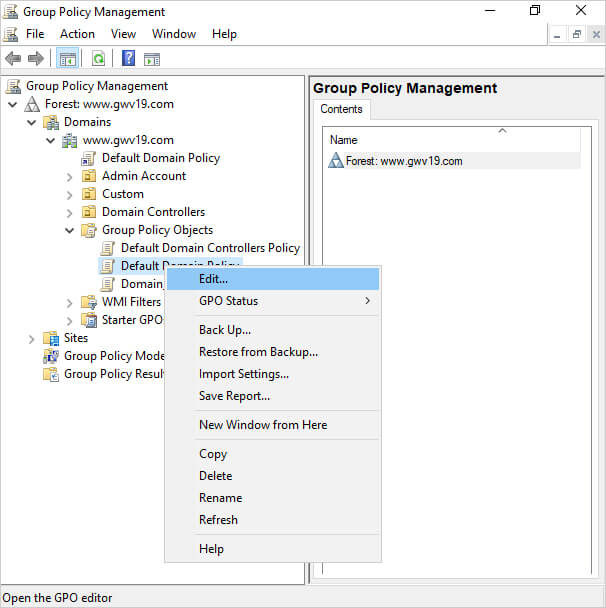This screenshot has height=608, width=606.
Task: Choose Copy in the context menu
Action: (x=273, y=454)
